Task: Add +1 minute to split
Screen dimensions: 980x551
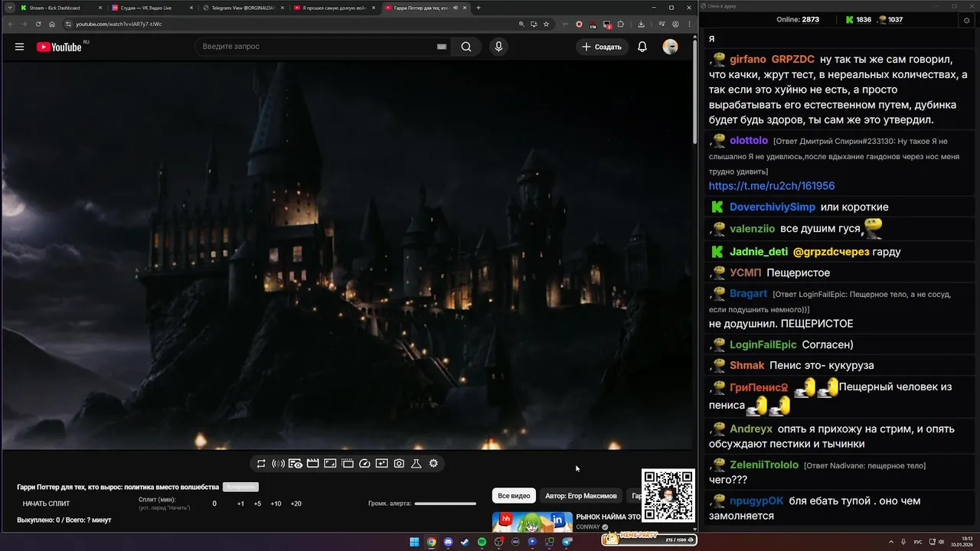Action: coord(240,504)
